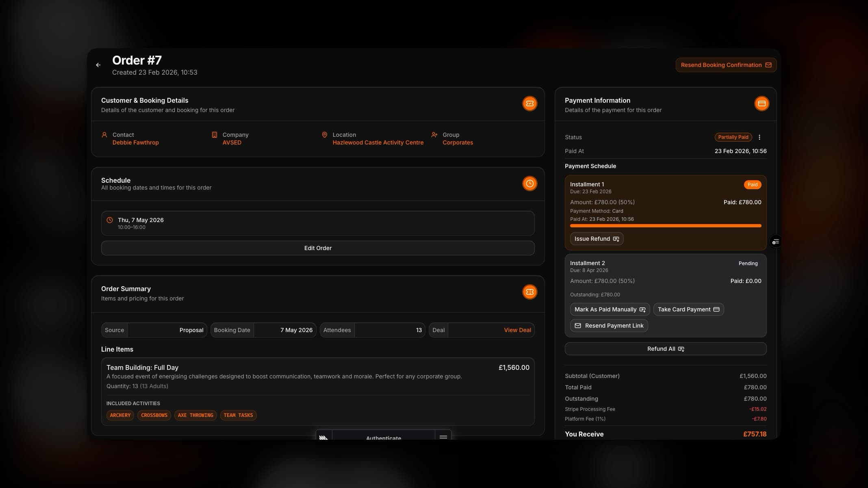Open View Deal for this order
The height and width of the screenshot is (488, 868).
pos(517,330)
